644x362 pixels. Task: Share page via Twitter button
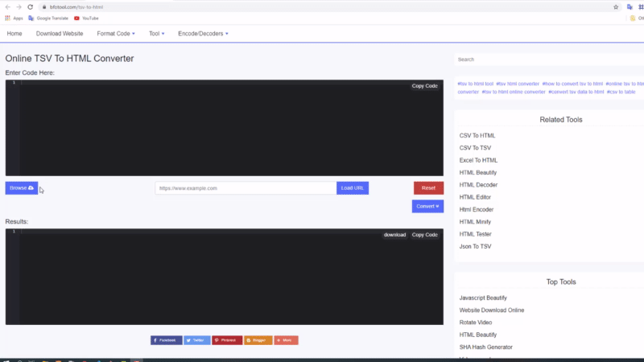[196, 340]
